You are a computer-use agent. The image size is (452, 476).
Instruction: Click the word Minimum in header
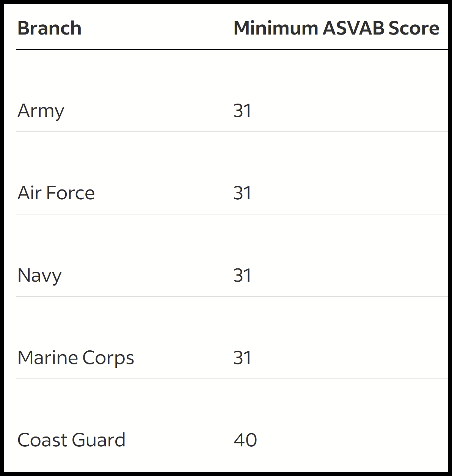coord(276,28)
